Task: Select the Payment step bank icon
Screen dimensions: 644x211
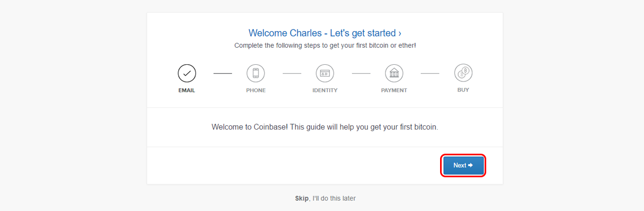Action: (394, 73)
